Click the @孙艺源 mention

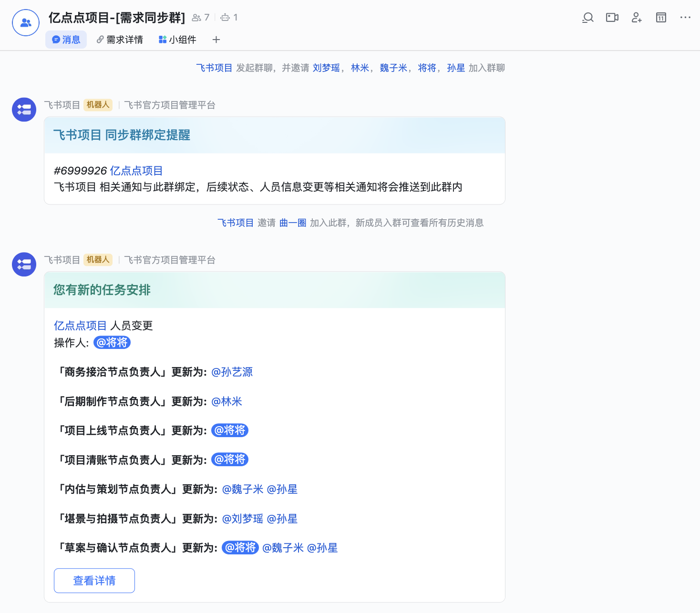[x=232, y=372]
